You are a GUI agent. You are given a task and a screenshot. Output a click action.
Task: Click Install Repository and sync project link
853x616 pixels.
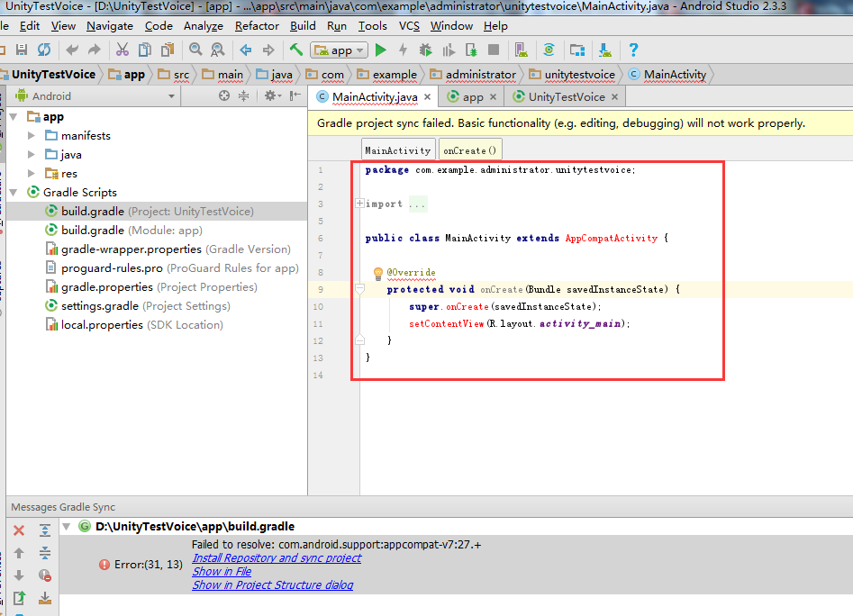pos(277,557)
